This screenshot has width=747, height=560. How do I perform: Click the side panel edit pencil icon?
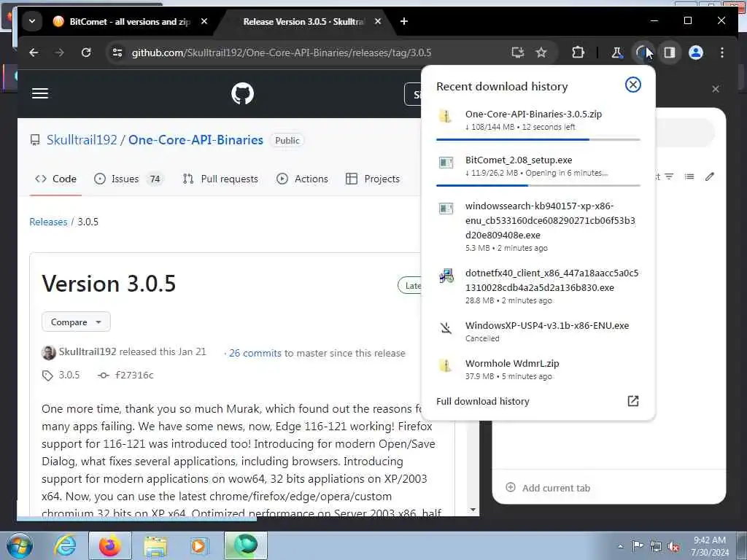(709, 176)
